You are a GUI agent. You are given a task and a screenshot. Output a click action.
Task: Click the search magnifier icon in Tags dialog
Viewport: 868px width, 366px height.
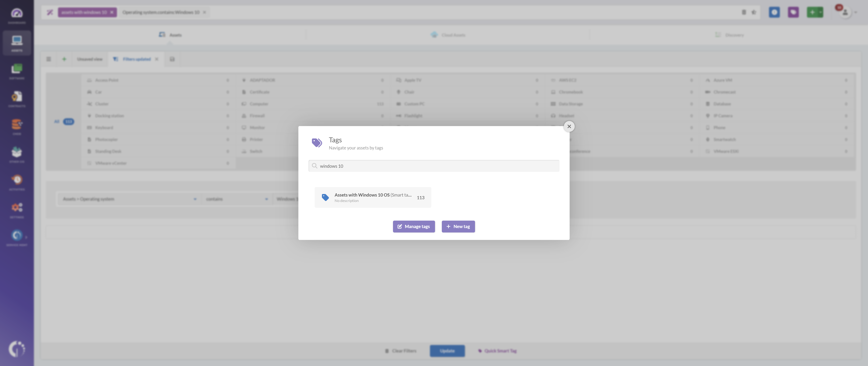(x=314, y=166)
